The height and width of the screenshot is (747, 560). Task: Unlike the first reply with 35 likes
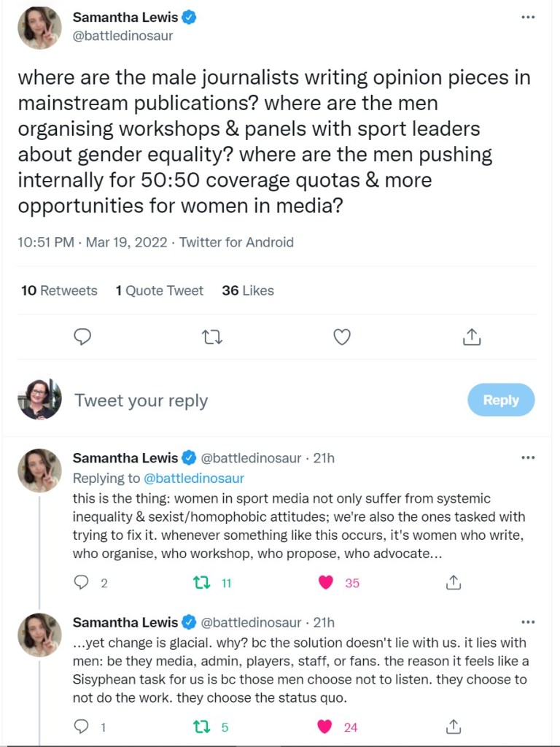pyautogui.click(x=326, y=582)
